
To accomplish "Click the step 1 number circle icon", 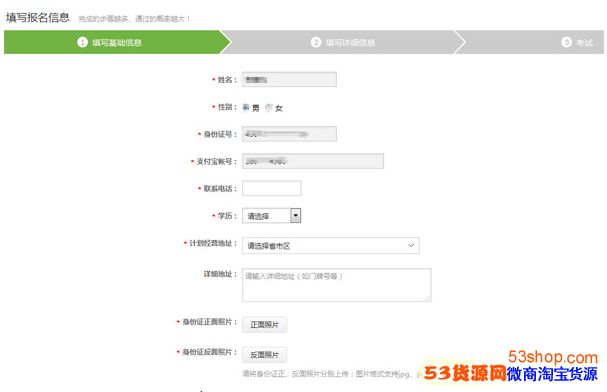I will tap(82, 42).
